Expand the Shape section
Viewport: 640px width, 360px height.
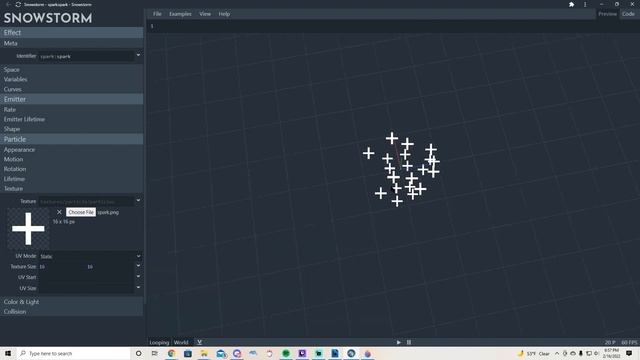click(71, 129)
